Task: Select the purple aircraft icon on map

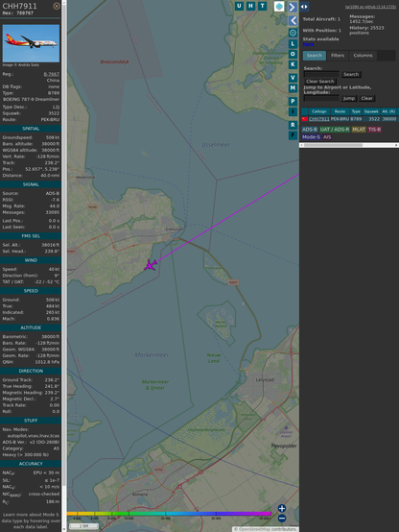Action: 151,265
